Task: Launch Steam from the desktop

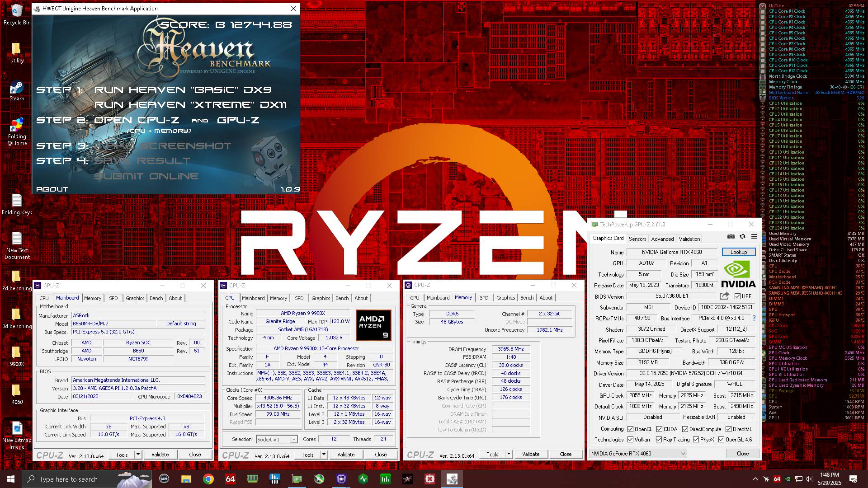Action: 17,91
